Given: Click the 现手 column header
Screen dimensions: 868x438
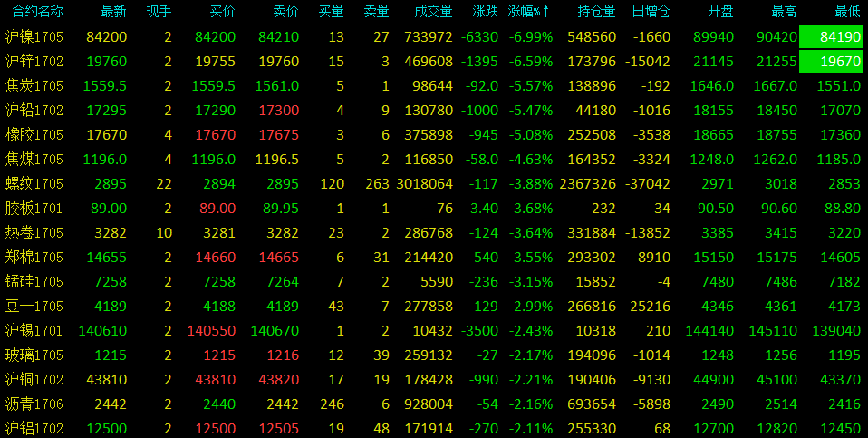Looking at the screenshot, I should (x=159, y=11).
